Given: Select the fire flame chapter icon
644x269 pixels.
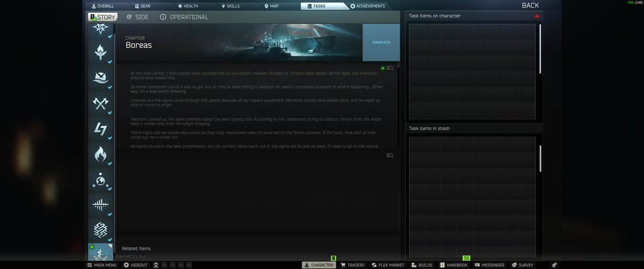Looking at the screenshot, I should [x=100, y=154].
